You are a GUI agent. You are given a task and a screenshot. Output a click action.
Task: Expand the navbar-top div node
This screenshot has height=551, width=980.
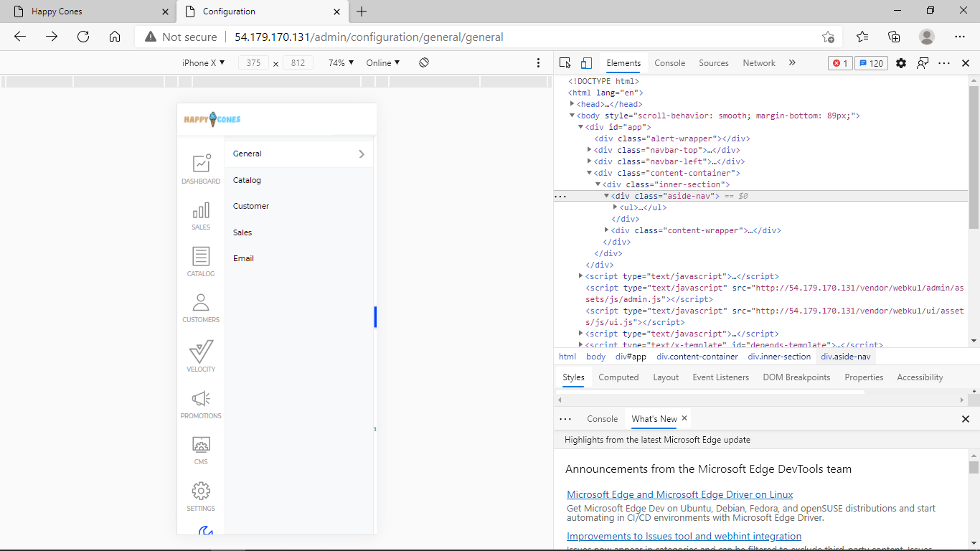pos(590,150)
